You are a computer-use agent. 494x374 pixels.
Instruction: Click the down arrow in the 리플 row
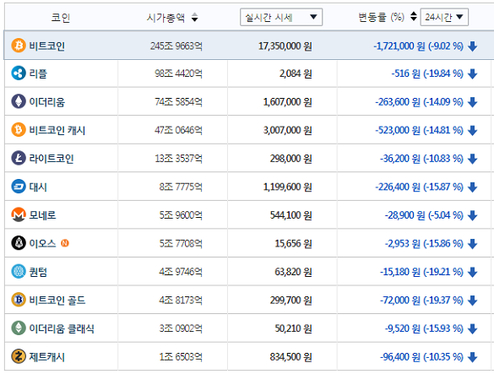click(473, 74)
